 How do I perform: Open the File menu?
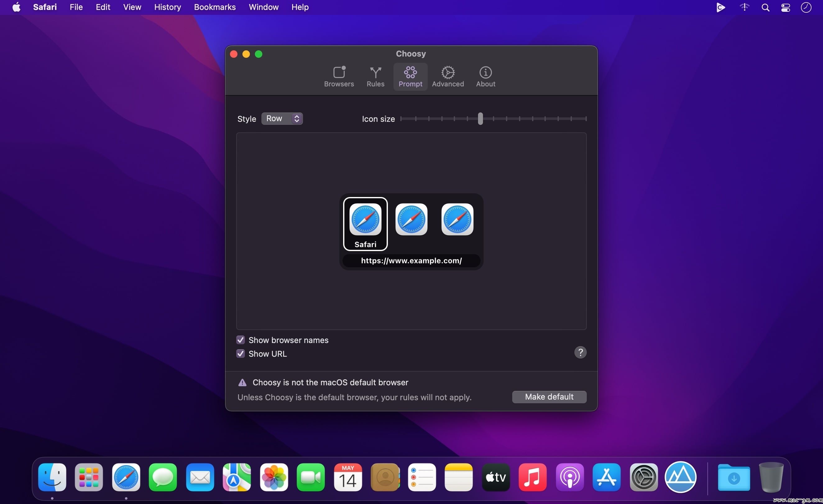click(76, 7)
